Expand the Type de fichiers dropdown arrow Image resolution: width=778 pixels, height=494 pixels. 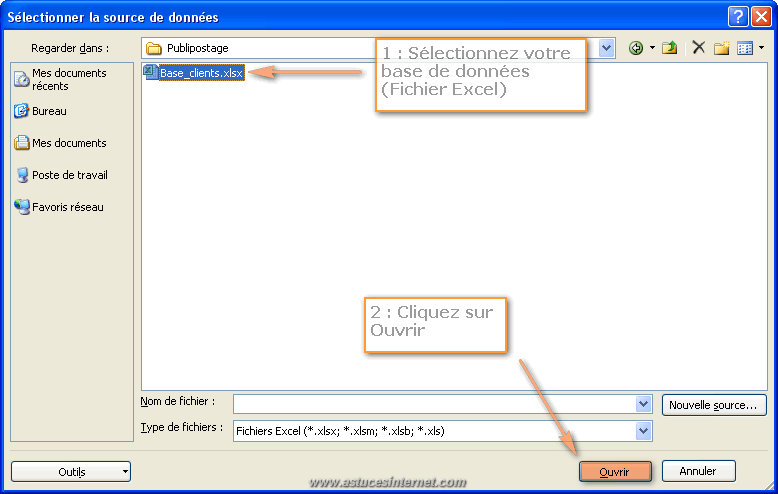click(x=644, y=431)
